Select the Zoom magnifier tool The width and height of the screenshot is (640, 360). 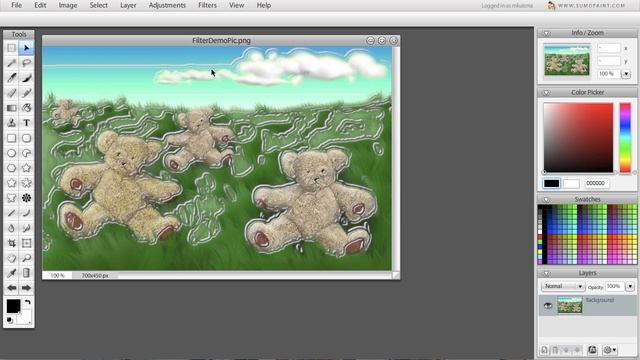[x=27, y=258]
